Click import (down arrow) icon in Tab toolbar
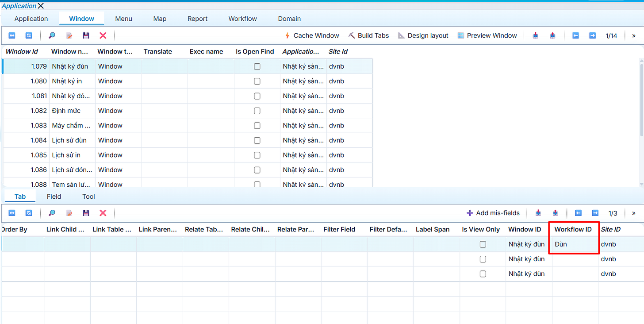The height and width of the screenshot is (324, 644). [538, 213]
